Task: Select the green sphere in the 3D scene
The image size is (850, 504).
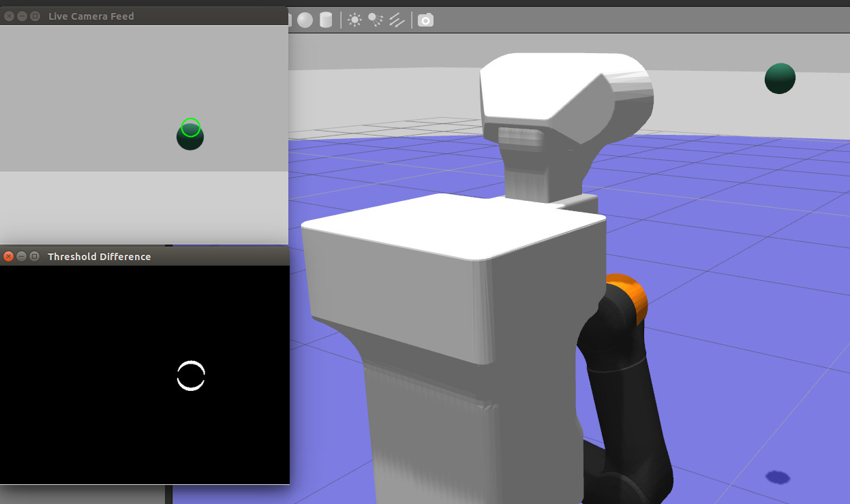Action: coord(780,78)
